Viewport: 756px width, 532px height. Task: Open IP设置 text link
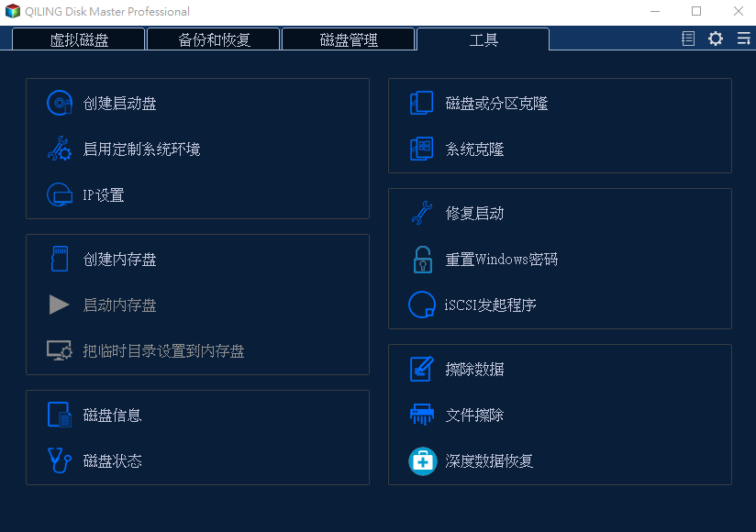tap(104, 195)
